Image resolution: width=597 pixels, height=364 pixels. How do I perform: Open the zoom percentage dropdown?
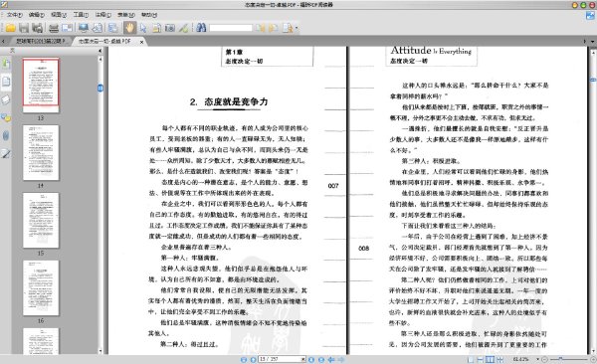(537, 359)
